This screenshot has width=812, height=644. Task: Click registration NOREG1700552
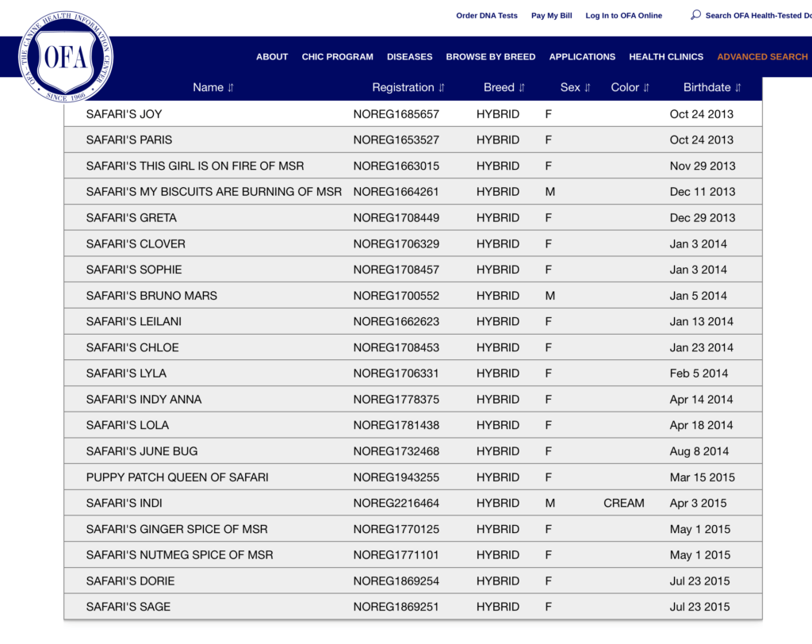tap(396, 295)
